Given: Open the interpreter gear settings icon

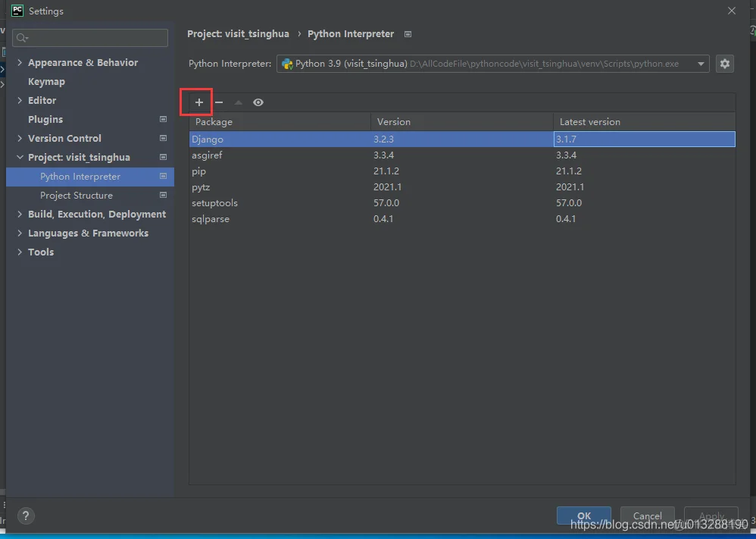Looking at the screenshot, I should tap(725, 64).
